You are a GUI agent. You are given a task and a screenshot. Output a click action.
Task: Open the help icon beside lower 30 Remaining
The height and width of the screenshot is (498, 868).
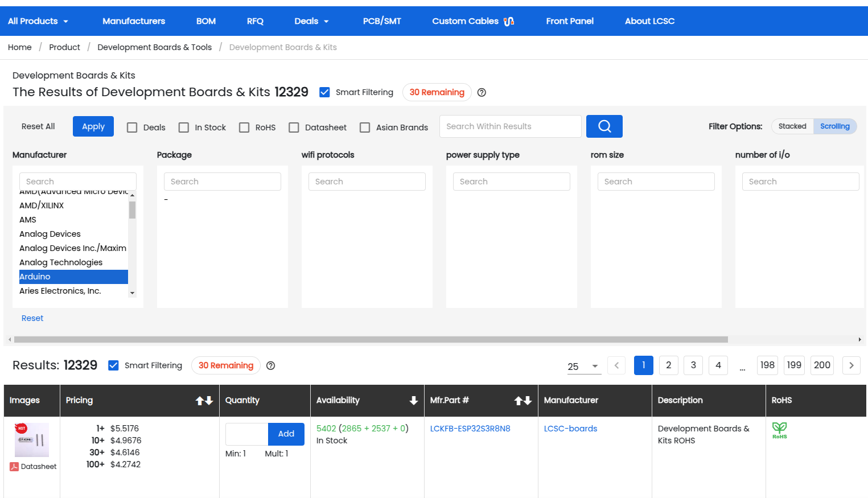[x=271, y=366]
